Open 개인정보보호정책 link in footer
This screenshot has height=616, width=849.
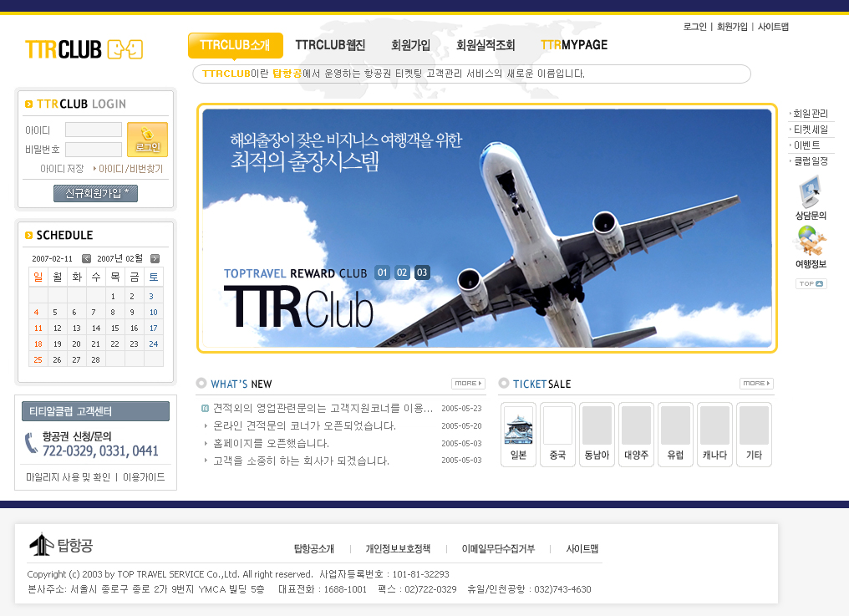point(398,549)
